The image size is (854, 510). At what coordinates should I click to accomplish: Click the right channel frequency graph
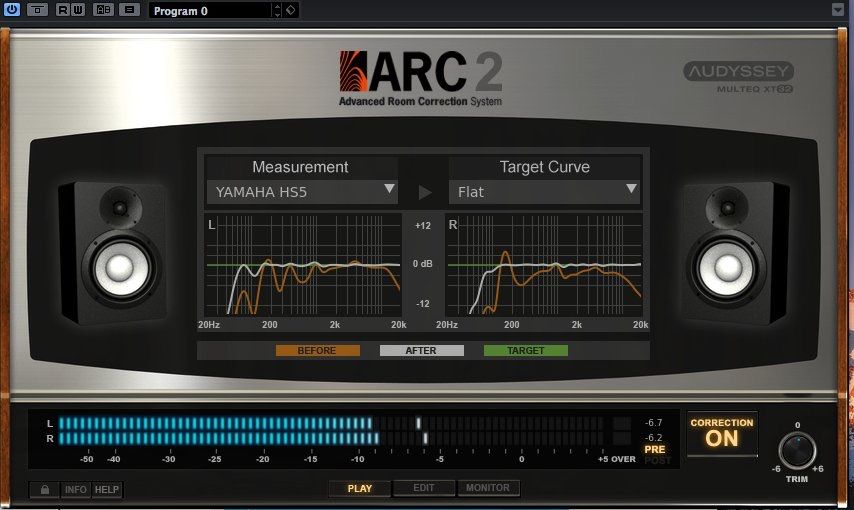pyautogui.click(x=544, y=265)
